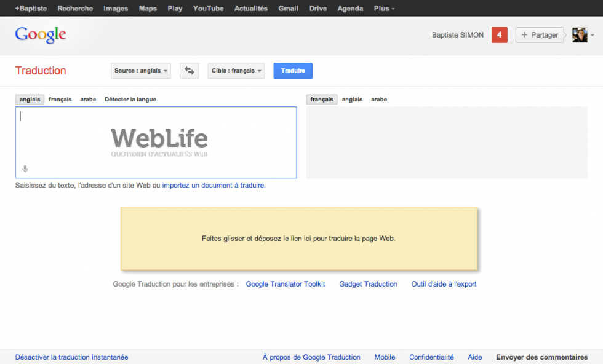603x364 pixels.
Task: Click the Google logo
Action: coord(39,35)
